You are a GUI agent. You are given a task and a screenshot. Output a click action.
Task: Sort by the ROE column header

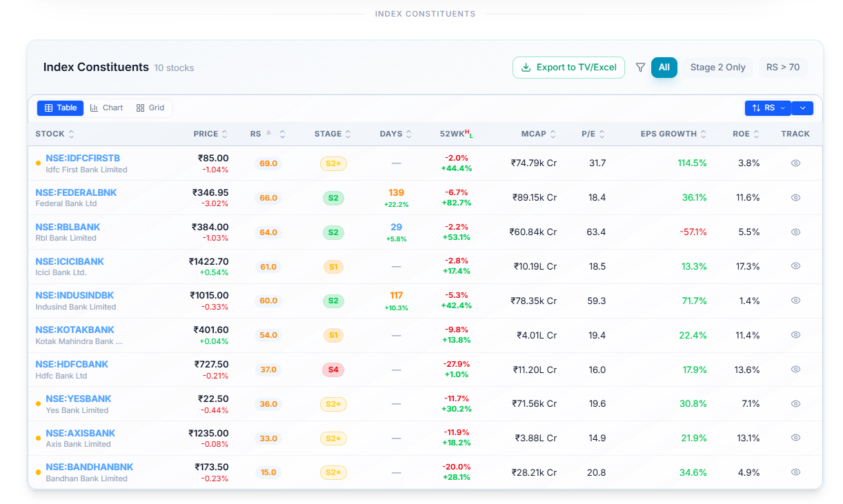click(x=746, y=134)
